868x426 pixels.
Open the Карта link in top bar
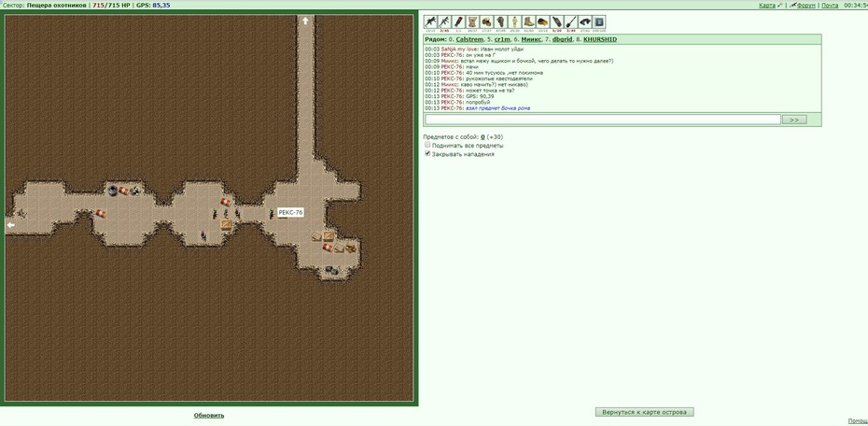[766, 5]
